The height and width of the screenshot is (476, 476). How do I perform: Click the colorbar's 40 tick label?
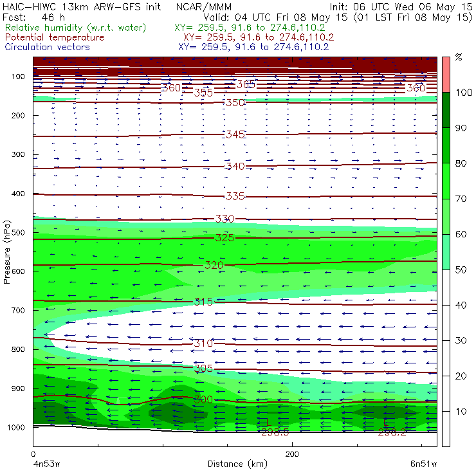[x=461, y=305]
